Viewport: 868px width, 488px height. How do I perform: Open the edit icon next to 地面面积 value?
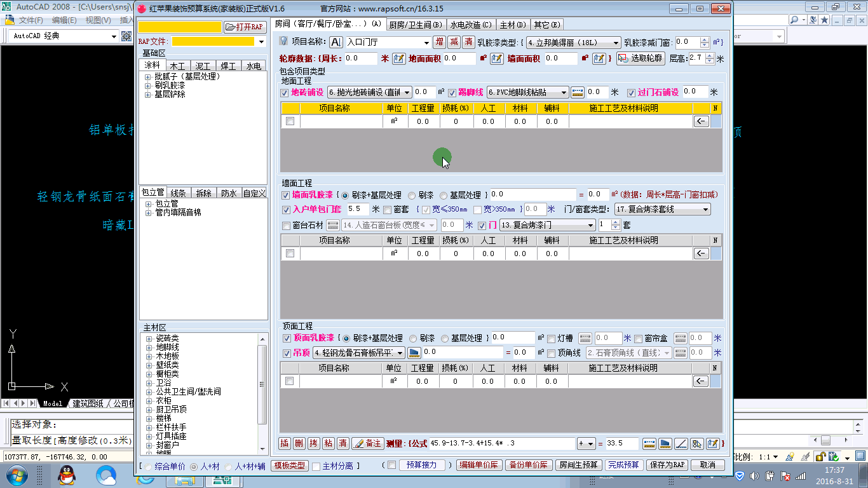coord(497,58)
